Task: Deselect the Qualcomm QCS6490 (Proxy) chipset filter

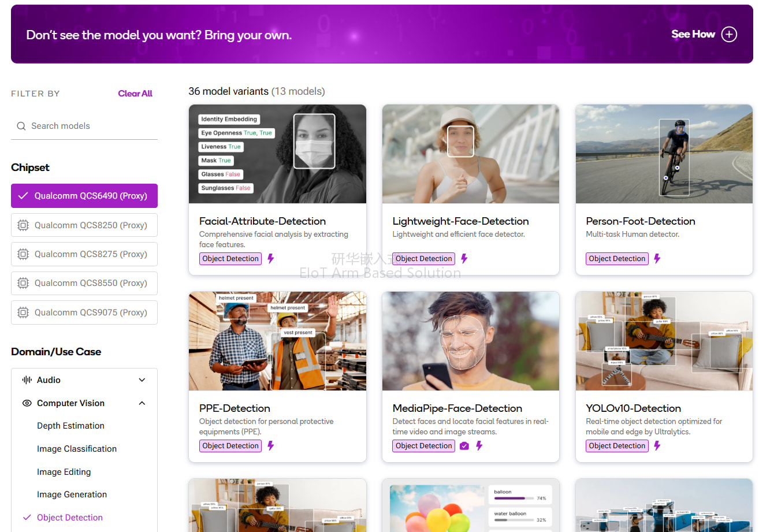Action: coord(84,196)
